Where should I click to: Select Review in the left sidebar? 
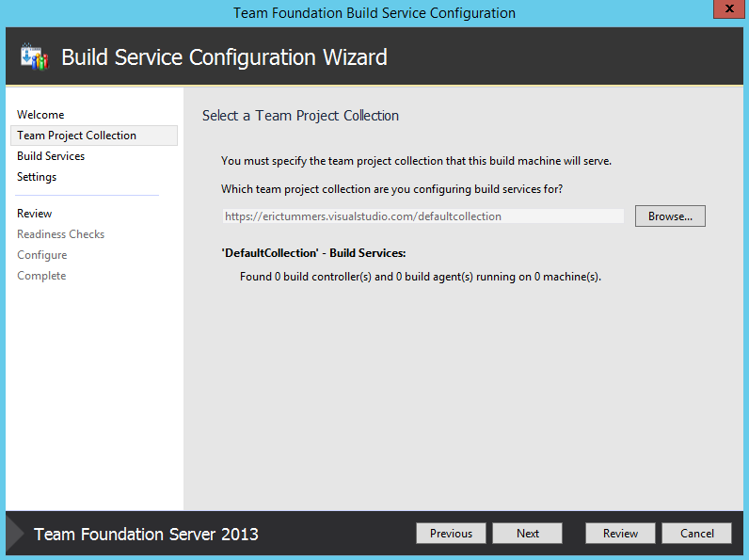pos(35,214)
